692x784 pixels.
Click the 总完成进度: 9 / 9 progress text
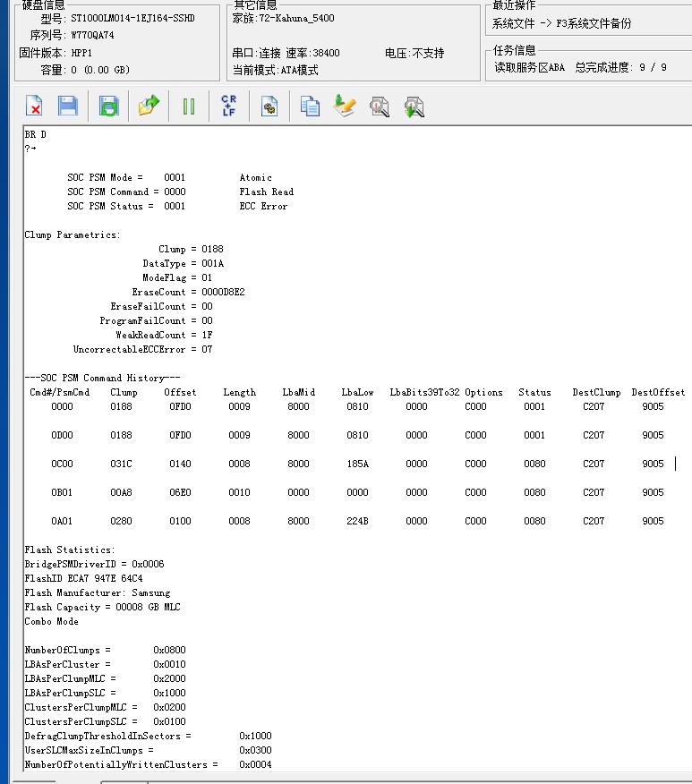[620, 67]
